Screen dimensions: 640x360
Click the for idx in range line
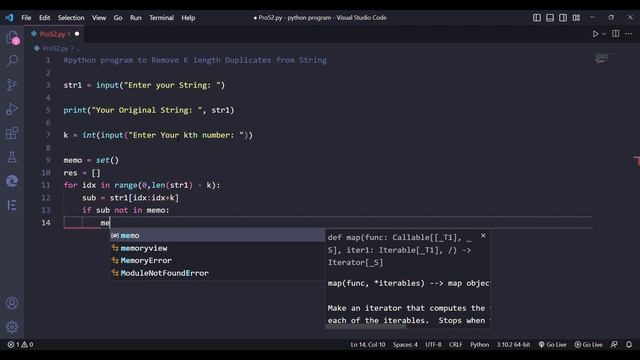[142, 185]
